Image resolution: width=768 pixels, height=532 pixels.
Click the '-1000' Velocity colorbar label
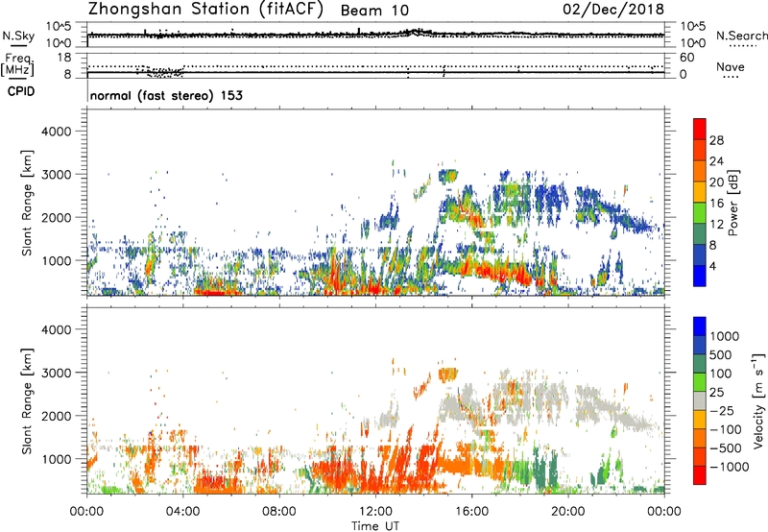729,467
